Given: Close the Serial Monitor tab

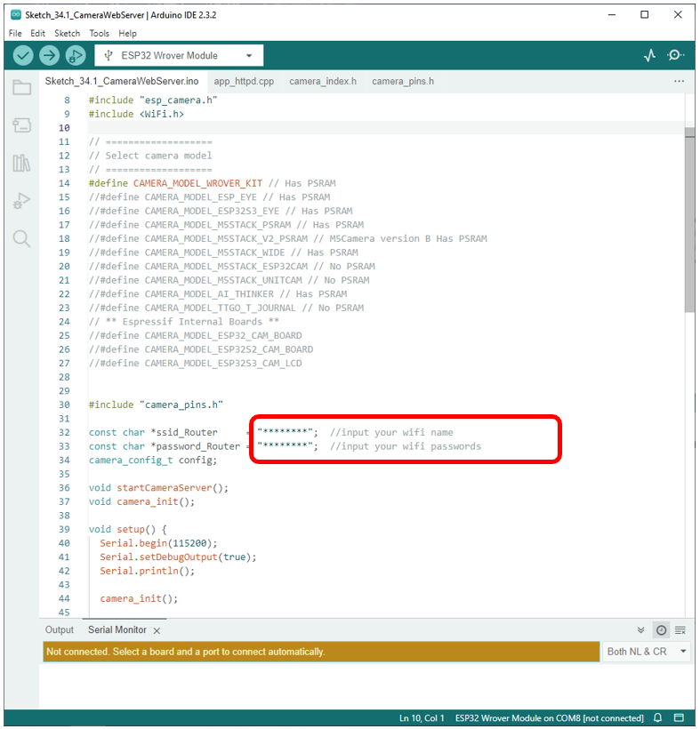Looking at the screenshot, I should tap(157, 631).
